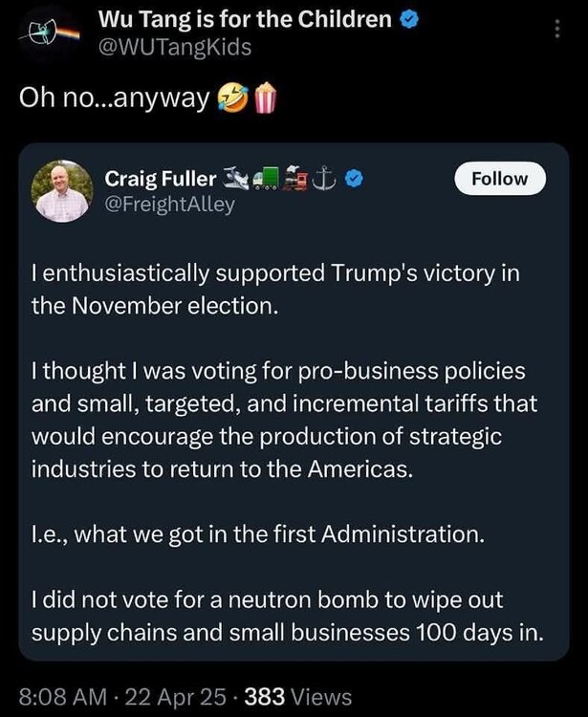Screen dimensions: 588x717
Task: Click Craig Fuller's blue verified badge
Action: pyautogui.click(x=353, y=179)
